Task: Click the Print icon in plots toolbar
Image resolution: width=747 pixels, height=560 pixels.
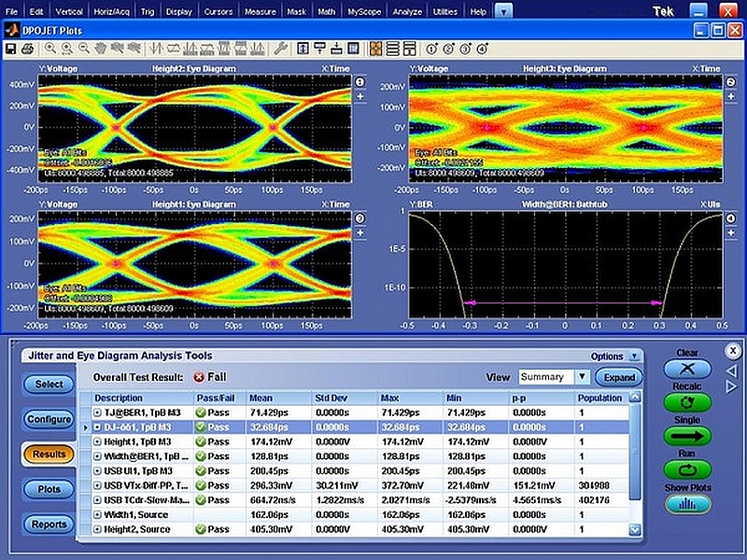Action: 28,49
